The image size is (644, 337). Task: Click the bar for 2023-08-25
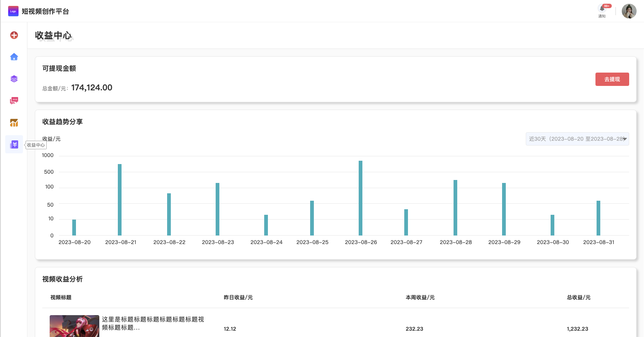312,218
